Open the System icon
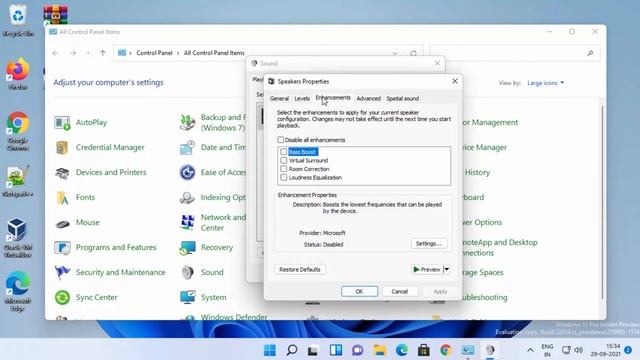This screenshot has height=360, width=640. [x=187, y=298]
